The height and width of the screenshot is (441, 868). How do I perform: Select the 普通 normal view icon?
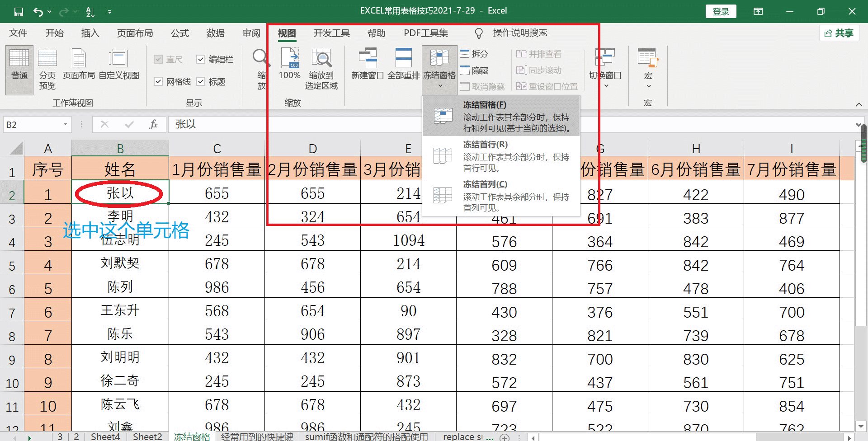point(19,70)
